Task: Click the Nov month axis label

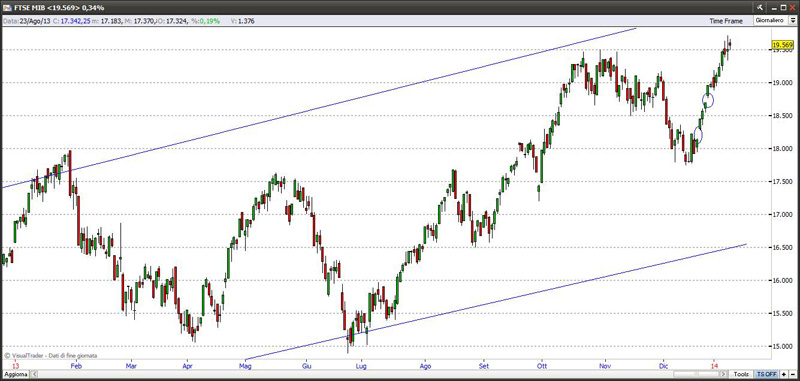Action: (605, 366)
